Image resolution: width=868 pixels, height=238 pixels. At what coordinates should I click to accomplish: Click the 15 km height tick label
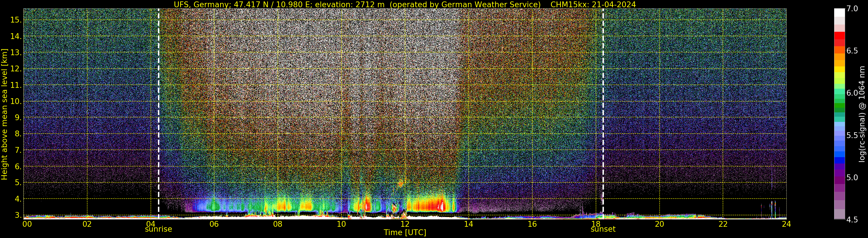pos(16,20)
